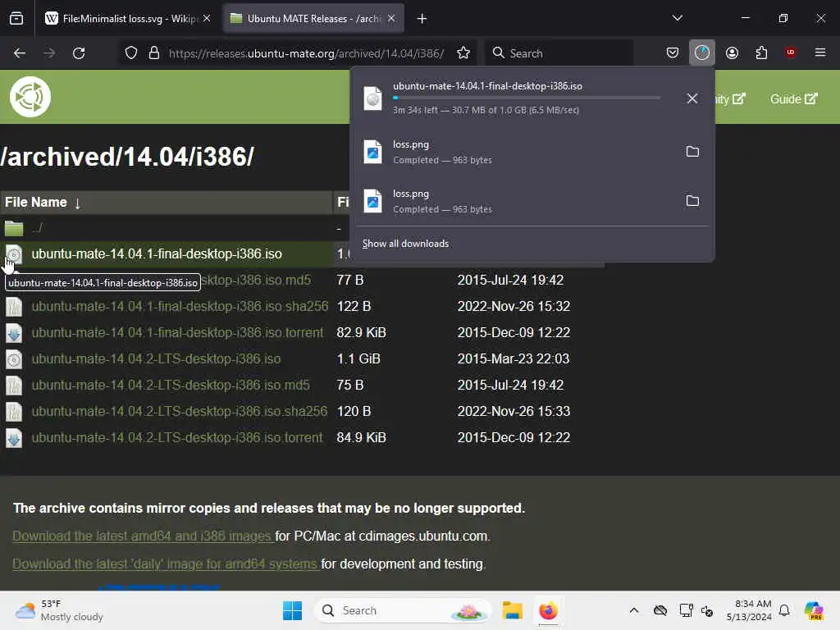
Task: Open the Guide external link
Action: tap(793, 99)
